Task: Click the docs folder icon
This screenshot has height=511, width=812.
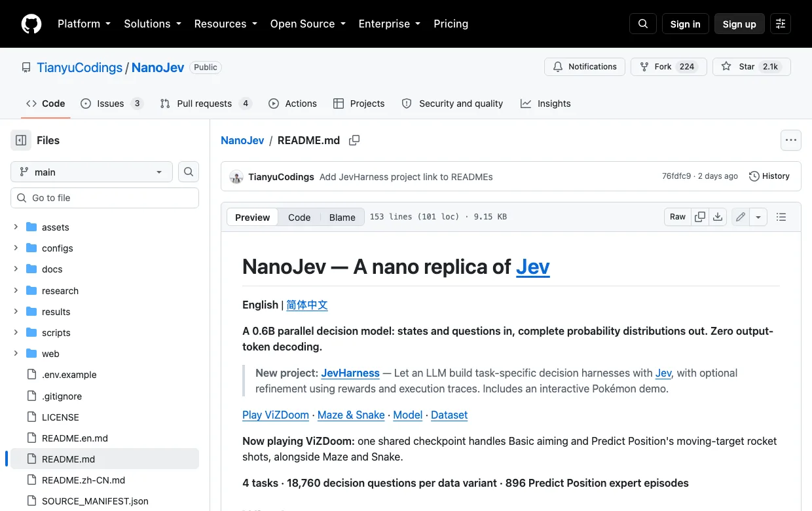Action: click(31, 269)
